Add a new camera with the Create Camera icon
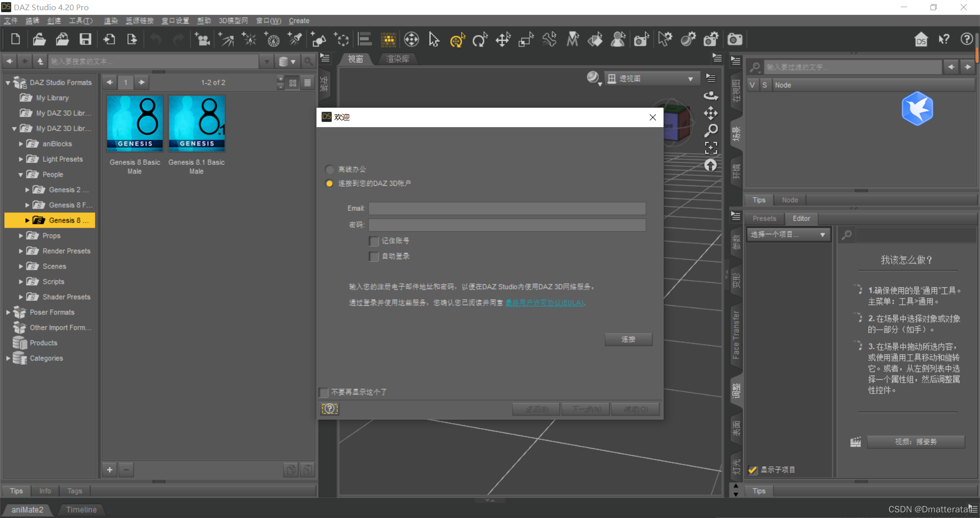This screenshot has height=518, width=980. tap(203, 39)
